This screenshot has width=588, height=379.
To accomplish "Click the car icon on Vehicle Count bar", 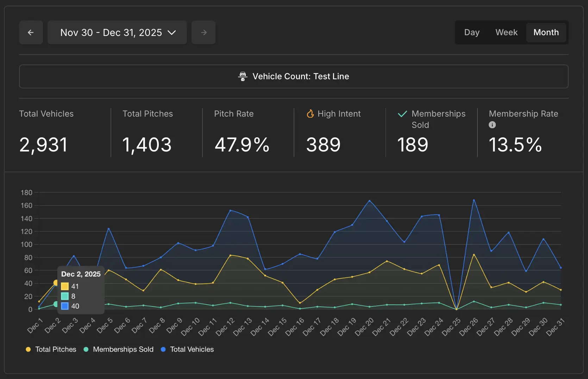I will pyautogui.click(x=243, y=76).
